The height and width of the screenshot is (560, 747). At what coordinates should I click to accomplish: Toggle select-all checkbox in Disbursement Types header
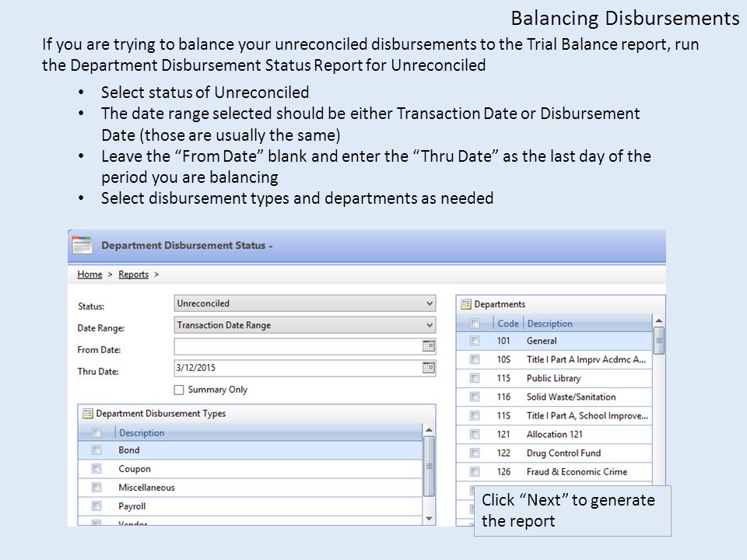click(96, 433)
